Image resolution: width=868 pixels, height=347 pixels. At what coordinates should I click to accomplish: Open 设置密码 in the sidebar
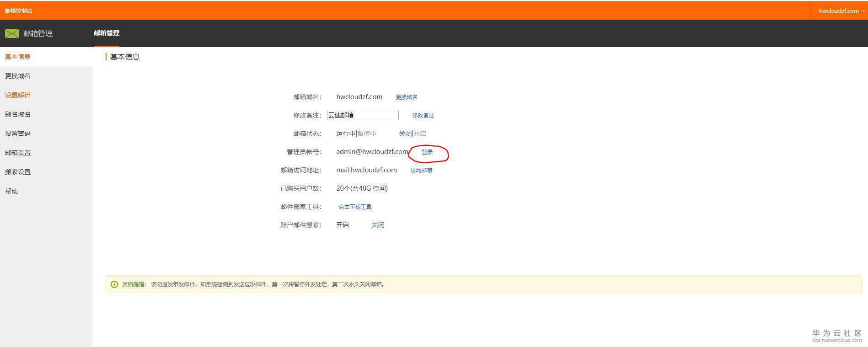pos(18,133)
